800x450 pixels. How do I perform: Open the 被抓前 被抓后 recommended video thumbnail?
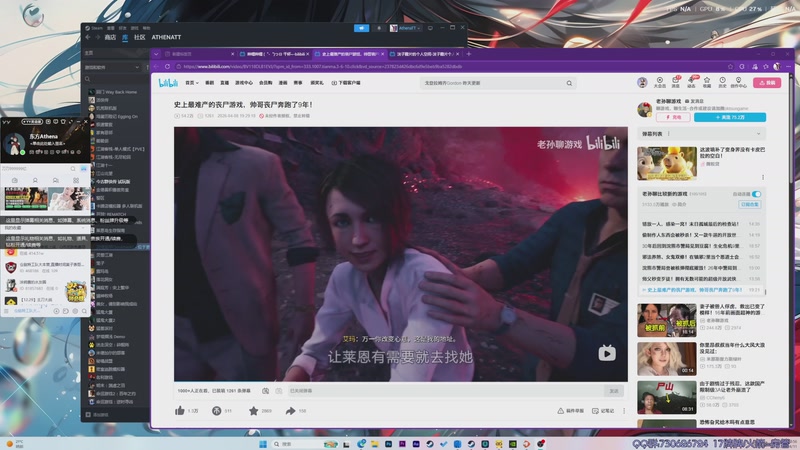point(666,320)
